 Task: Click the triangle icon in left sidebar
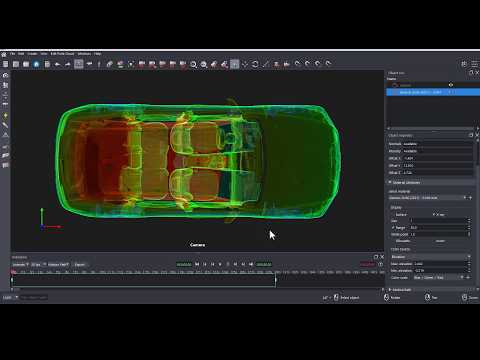tap(5, 135)
